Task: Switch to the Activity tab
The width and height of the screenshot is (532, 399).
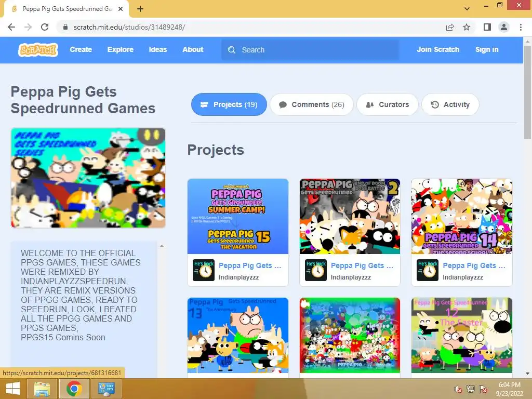Action: tap(450, 104)
